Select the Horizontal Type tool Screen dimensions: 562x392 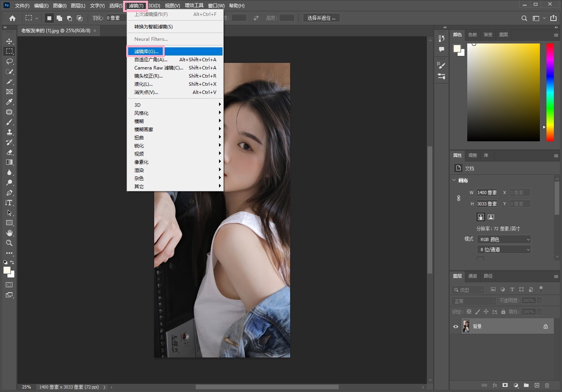coord(9,203)
